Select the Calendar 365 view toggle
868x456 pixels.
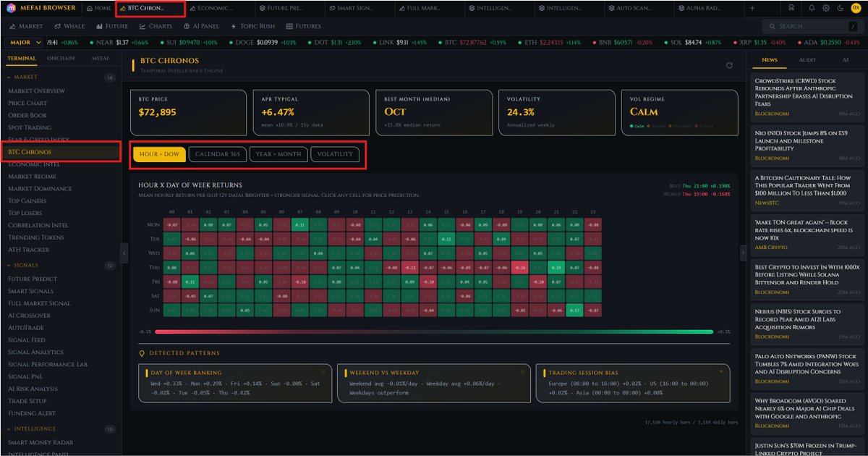pyautogui.click(x=217, y=154)
